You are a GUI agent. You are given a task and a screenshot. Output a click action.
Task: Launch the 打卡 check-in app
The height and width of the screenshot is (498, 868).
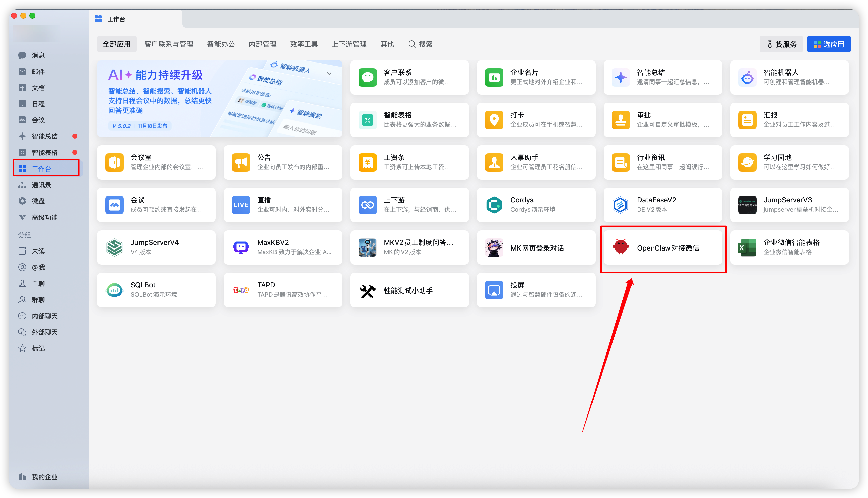tap(536, 120)
